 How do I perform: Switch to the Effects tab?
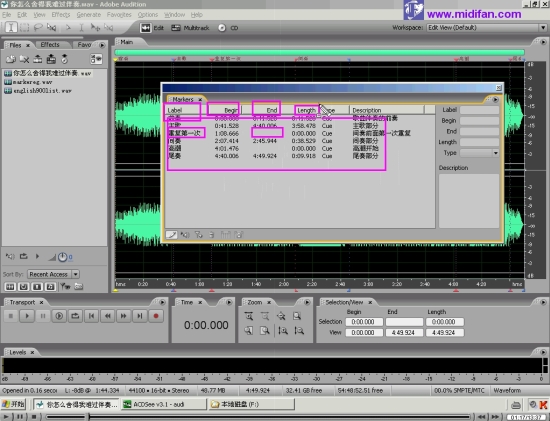coord(50,45)
